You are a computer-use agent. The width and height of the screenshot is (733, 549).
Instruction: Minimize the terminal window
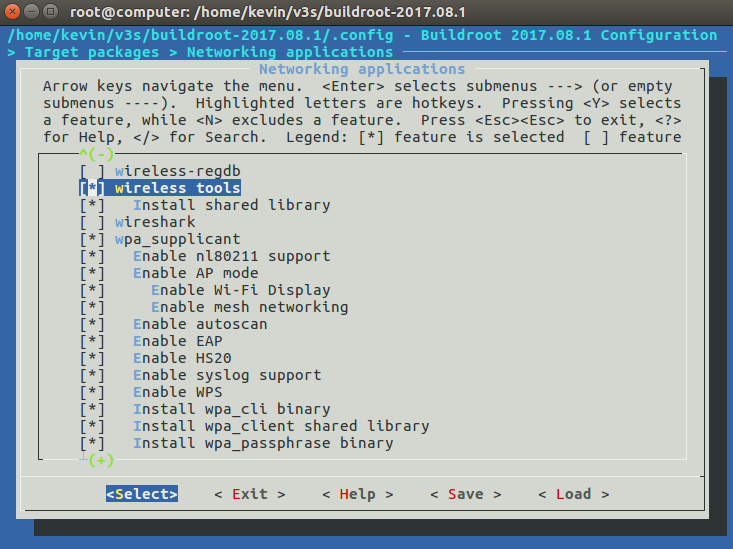[31, 11]
